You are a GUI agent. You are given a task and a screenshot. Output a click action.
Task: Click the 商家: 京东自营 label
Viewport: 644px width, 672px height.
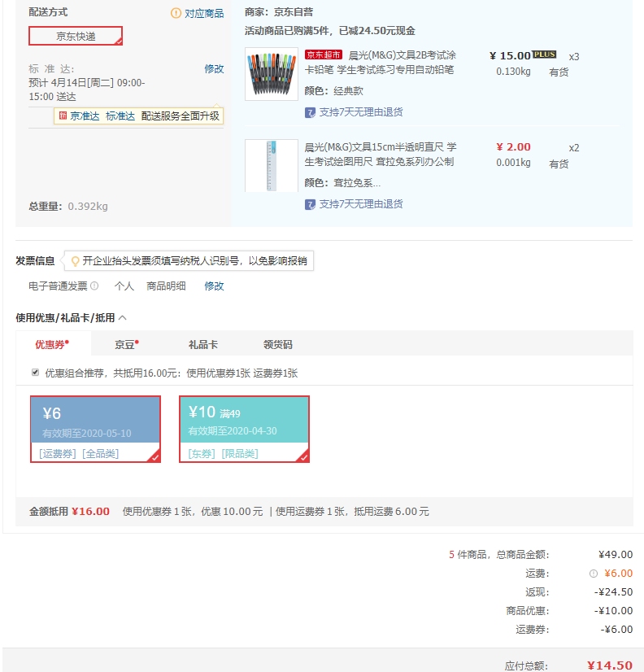click(x=279, y=12)
